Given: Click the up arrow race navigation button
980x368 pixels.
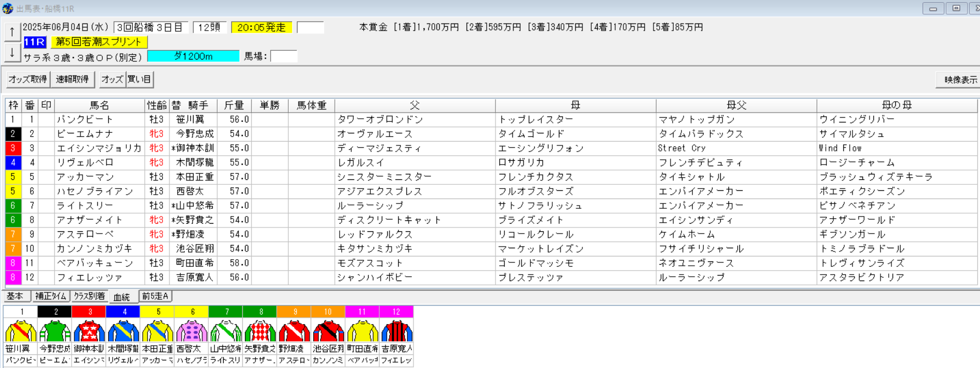Looking at the screenshot, I should point(12,32).
